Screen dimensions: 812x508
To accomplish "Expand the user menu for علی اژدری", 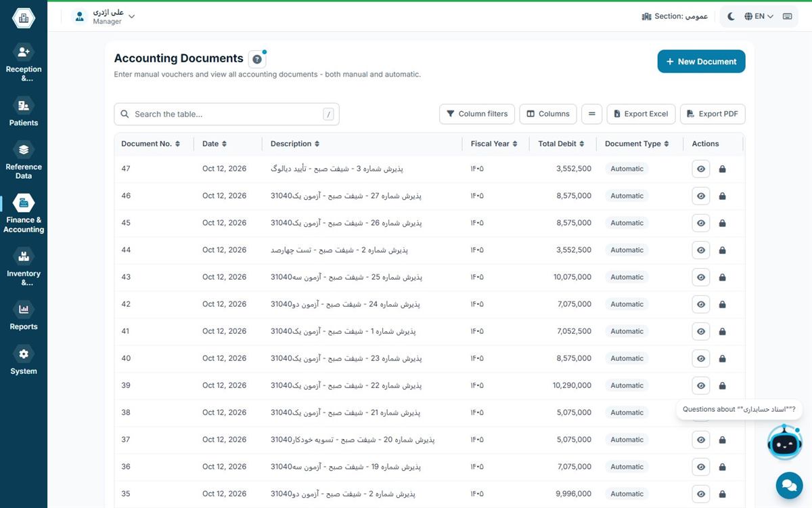I will click(x=104, y=17).
